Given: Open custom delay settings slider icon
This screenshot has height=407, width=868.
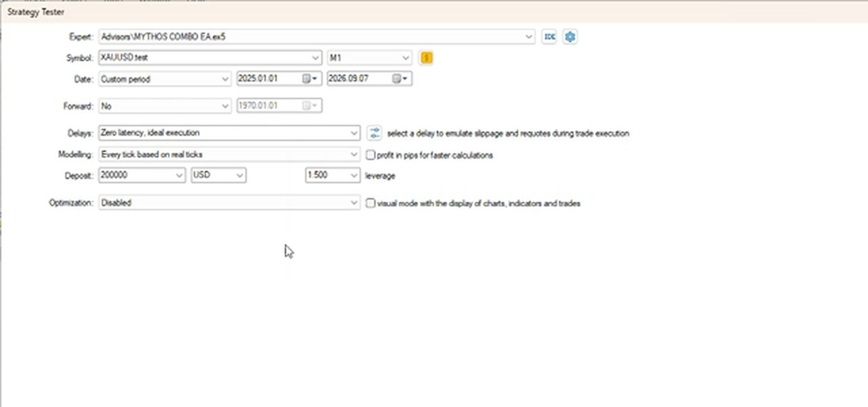Looking at the screenshot, I should point(374,133).
